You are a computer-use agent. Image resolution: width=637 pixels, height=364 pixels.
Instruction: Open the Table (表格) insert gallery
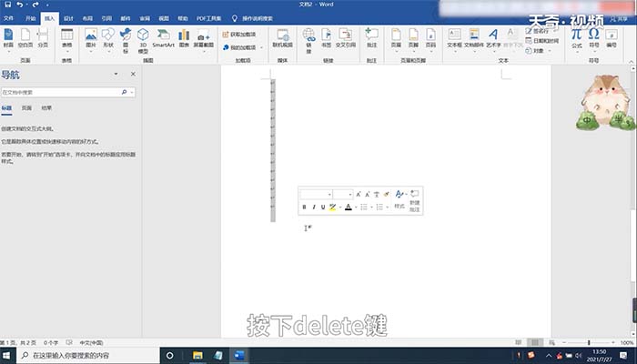67,40
